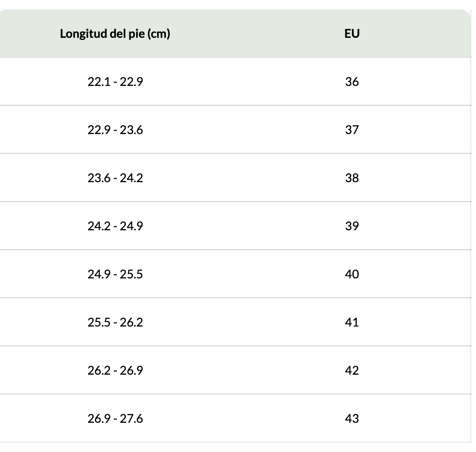Click the 'EU' column header
476x452 pixels.
pyautogui.click(x=352, y=34)
